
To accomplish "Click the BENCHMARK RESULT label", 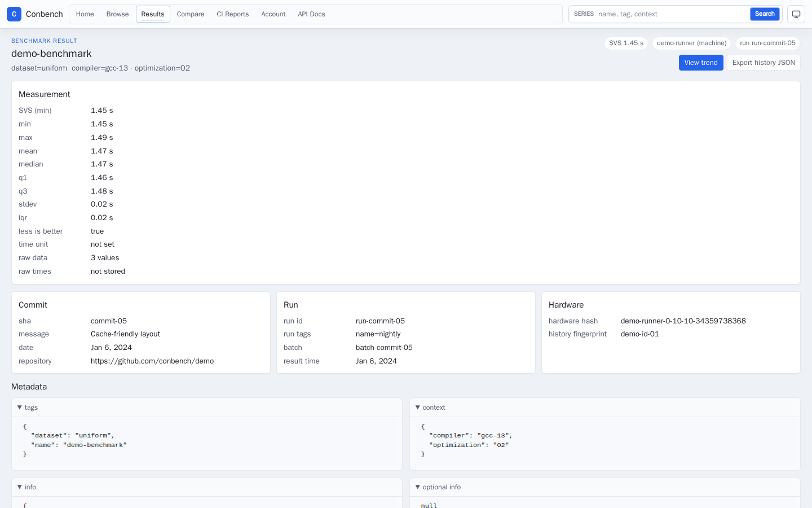I will coord(44,41).
